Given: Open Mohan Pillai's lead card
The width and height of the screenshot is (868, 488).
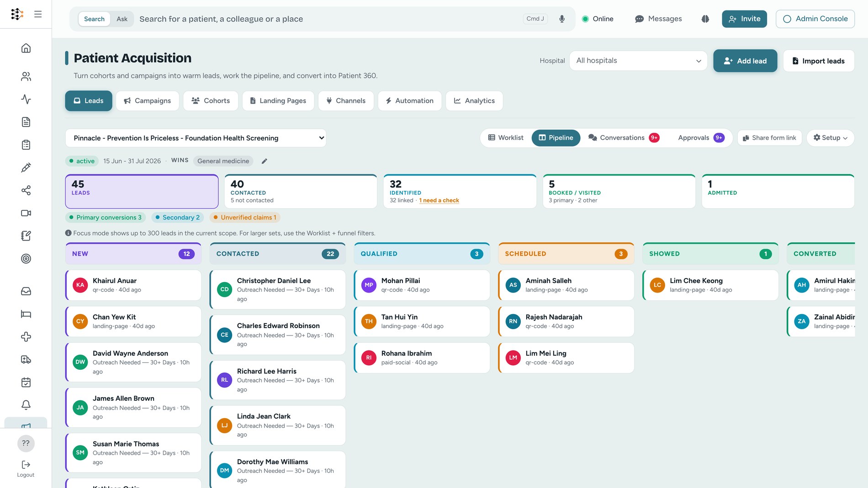Looking at the screenshot, I should [422, 285].
